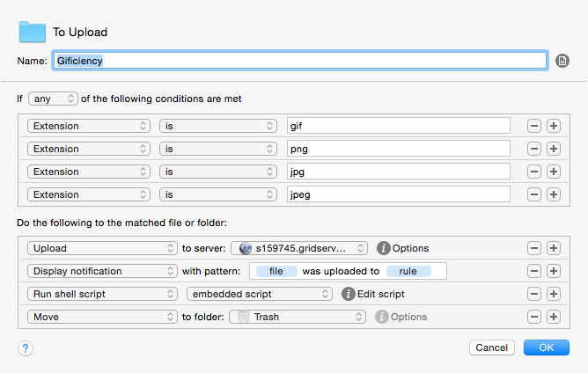The width and height of the screenshot is (588, 373).
Task: Click the To Upload folder icon
Action: (32, 32)
